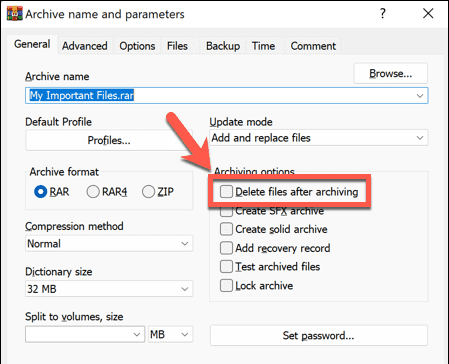Tick the Add recovery record checkbox
This screenshot has height=364, width=449.
pos(226,248)
